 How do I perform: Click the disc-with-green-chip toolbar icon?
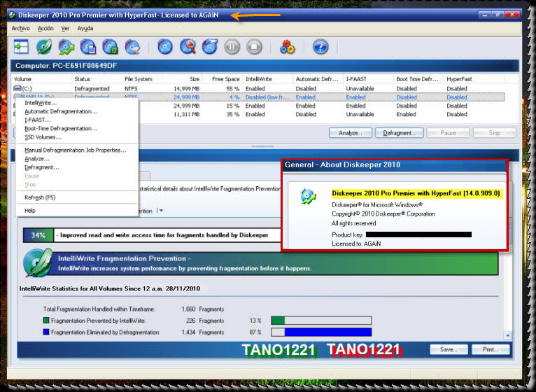point(110,47)
